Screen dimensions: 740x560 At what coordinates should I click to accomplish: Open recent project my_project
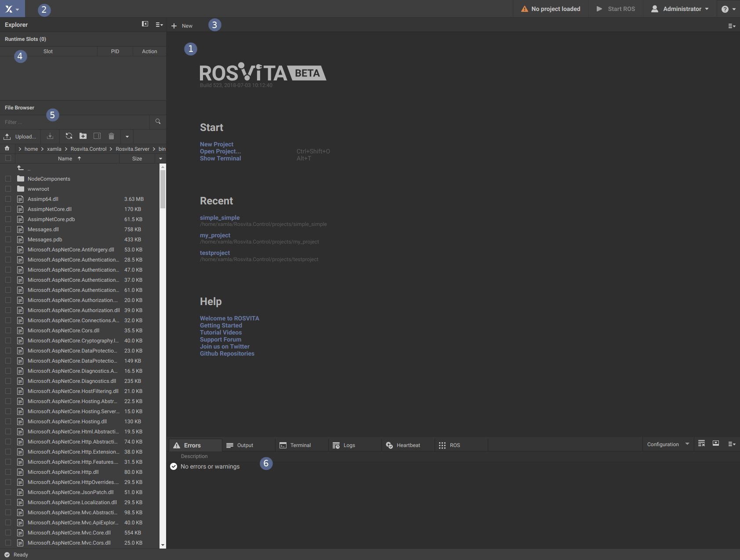[x=215, y=235]
